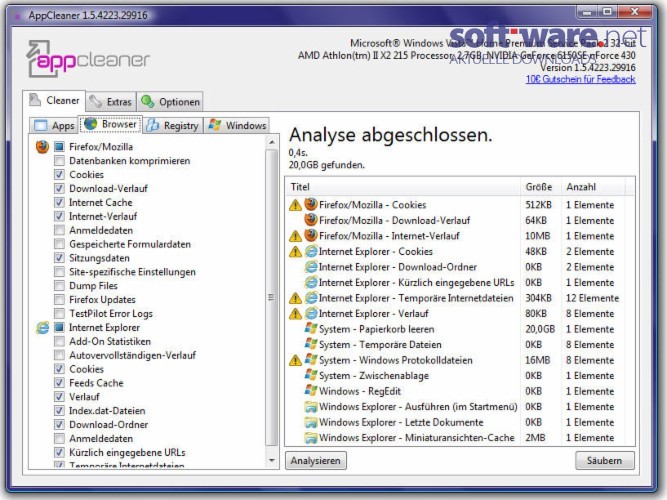This screenshot has height=500, width=667.
Task: Enable Datenbanken komprimieren checkbox
Action: coord(59,161)
